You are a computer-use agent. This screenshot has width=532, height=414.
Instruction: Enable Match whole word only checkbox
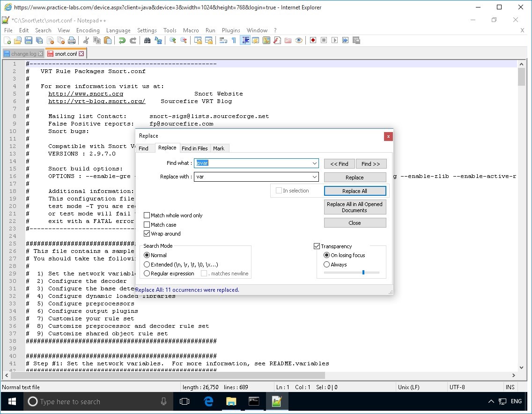pyautogui.click(x=147, y=215)
